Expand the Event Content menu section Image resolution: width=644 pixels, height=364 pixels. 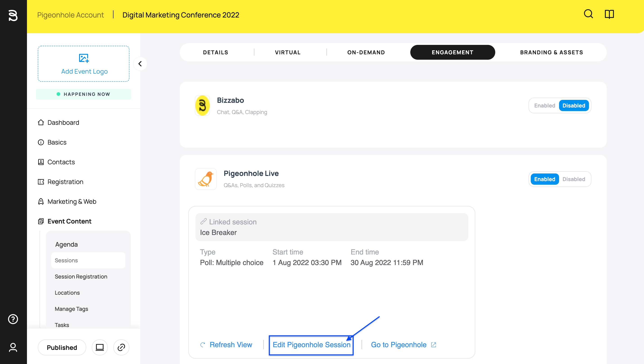[69, 221]
